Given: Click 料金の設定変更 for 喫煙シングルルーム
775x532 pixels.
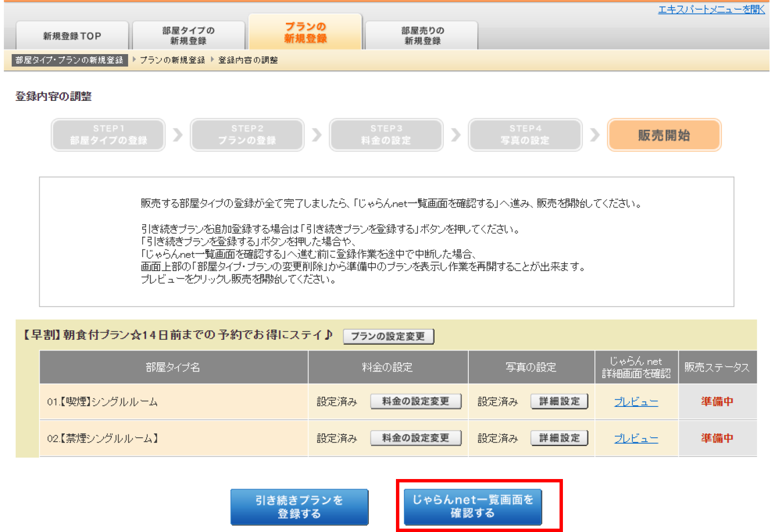Looking at the screenshot, I should click(416, 401).
